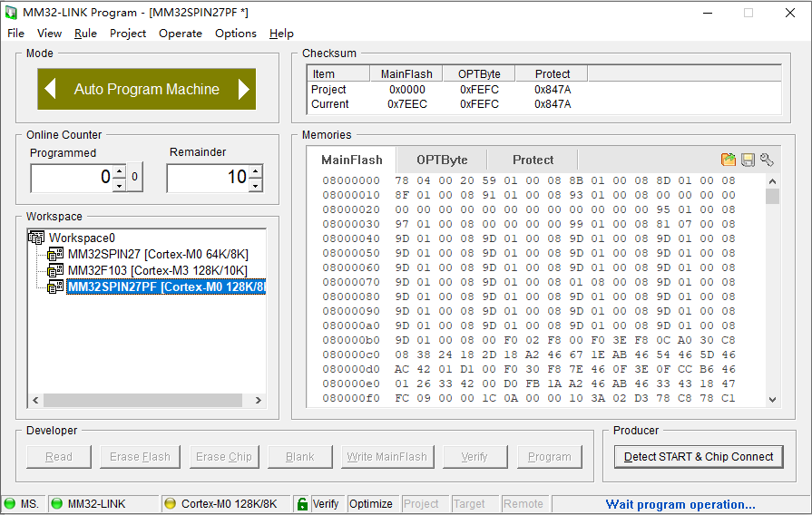Screen dimensions: 812x515
Task: Select MM32F103 Cortex-M3 project
Action: click(158, 271)
